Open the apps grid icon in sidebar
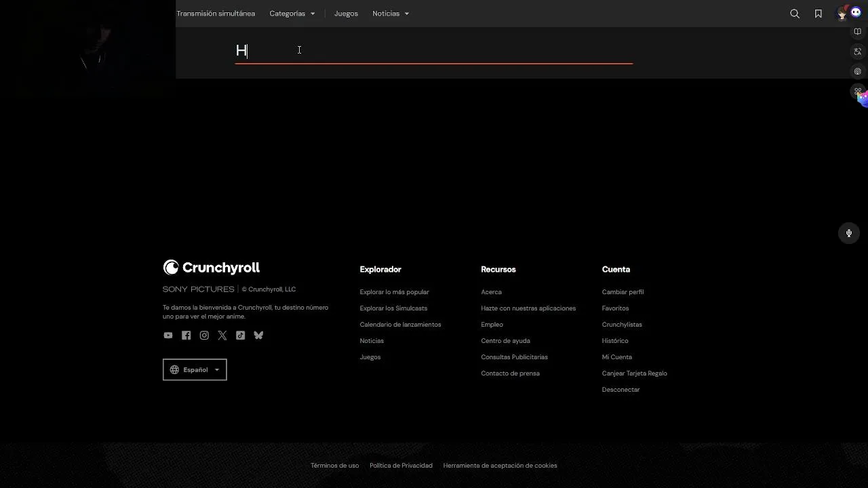 pos(857,91)
